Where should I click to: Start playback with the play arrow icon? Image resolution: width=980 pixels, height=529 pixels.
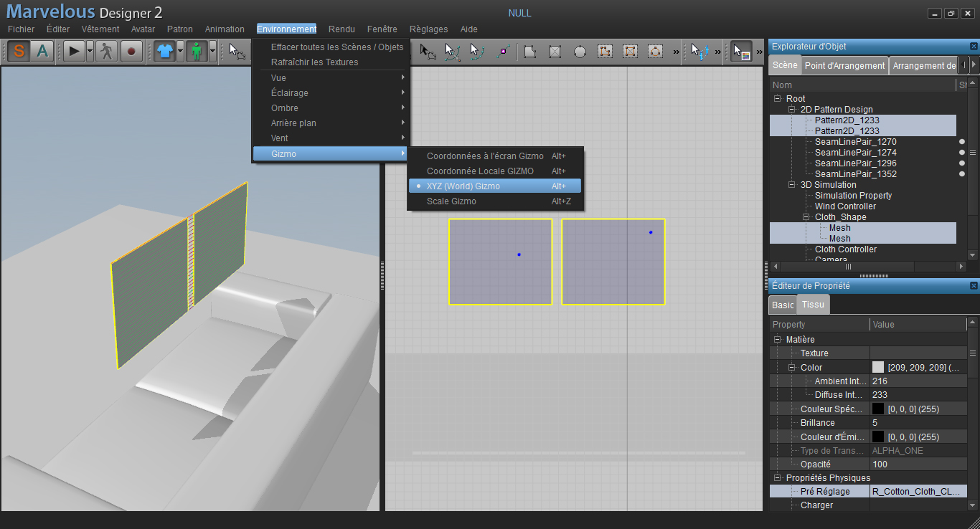pos(74,51)
